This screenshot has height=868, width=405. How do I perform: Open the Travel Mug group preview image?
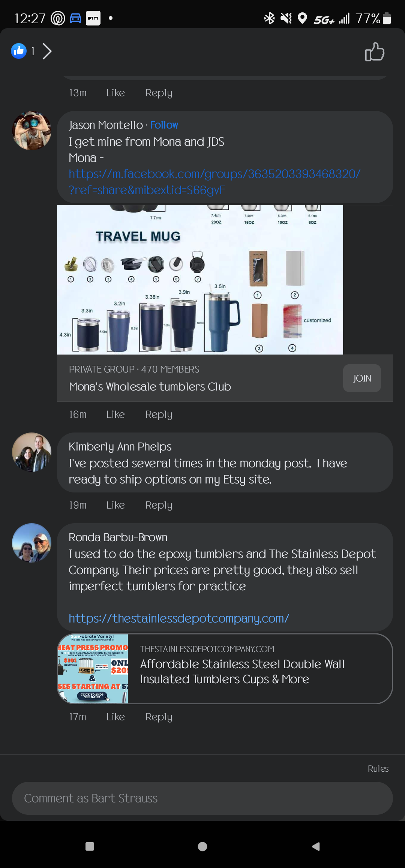[200, 280]
